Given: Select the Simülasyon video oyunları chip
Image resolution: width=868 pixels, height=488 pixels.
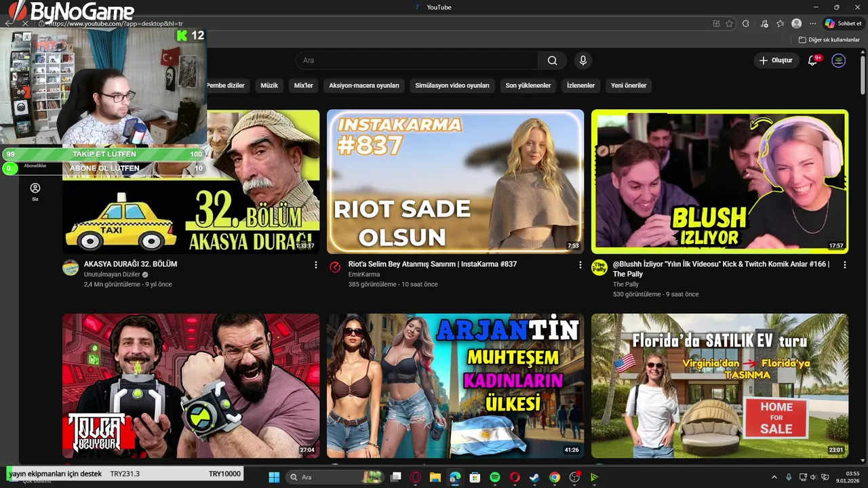Looking at the screenshot, I should 452,85.
